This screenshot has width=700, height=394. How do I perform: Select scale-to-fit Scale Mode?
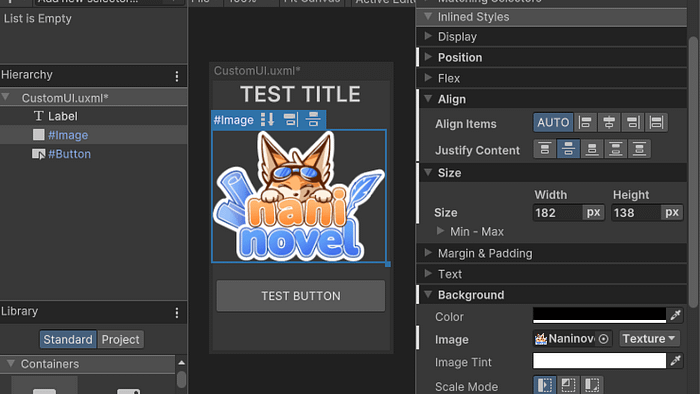click(592, 385)
